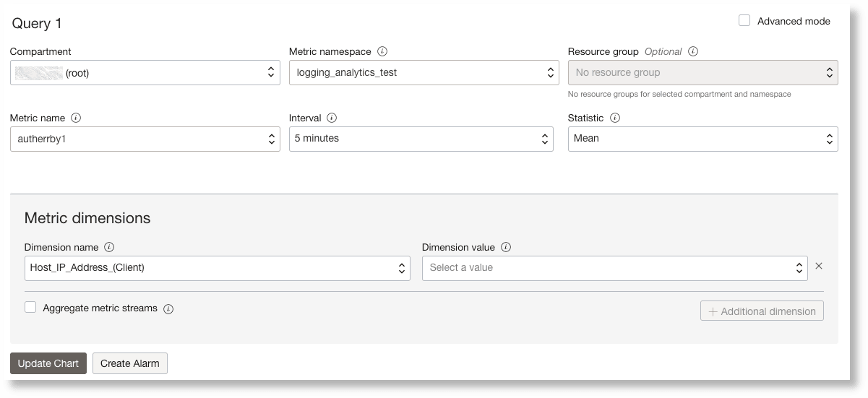Screen dimensions: 868x398
Task: Click the Create Alarm button
Action: click(x=130, y=363)
